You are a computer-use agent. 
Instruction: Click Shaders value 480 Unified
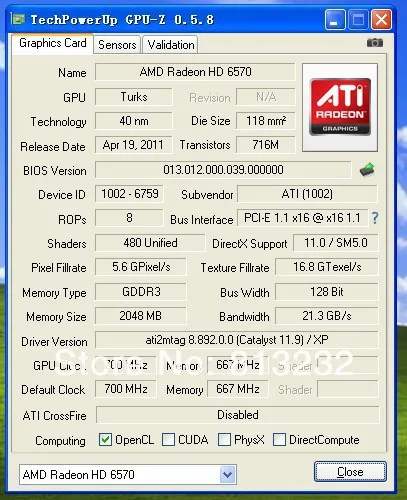150,242
